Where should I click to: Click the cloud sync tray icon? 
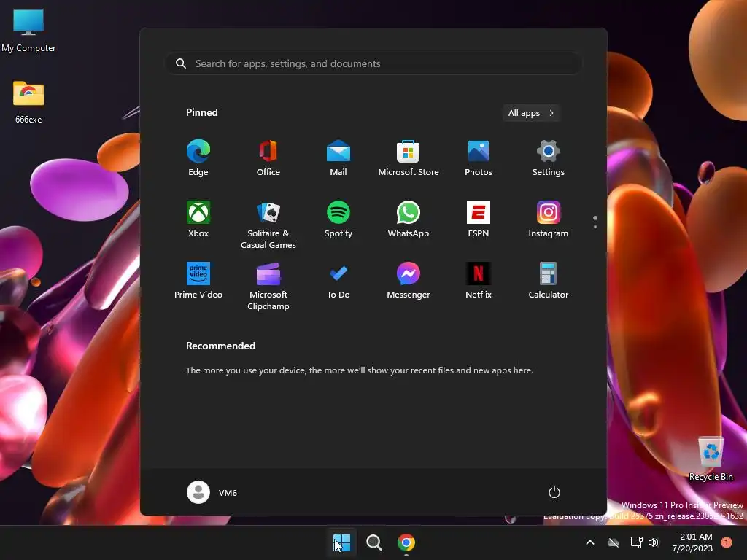(614, 542)
